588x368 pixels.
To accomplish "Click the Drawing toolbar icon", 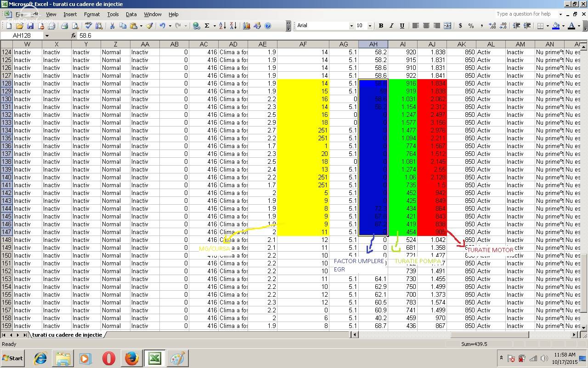I will [x=257, y=26].
